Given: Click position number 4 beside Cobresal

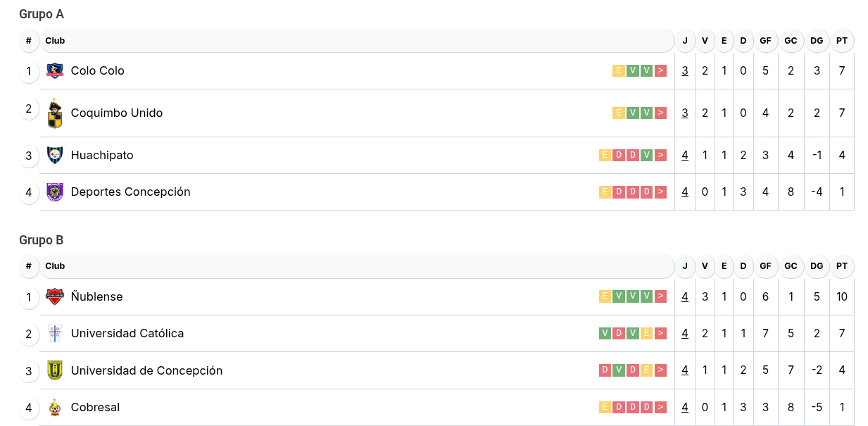Looking at the screenshot, I should (x=29, y=408).
